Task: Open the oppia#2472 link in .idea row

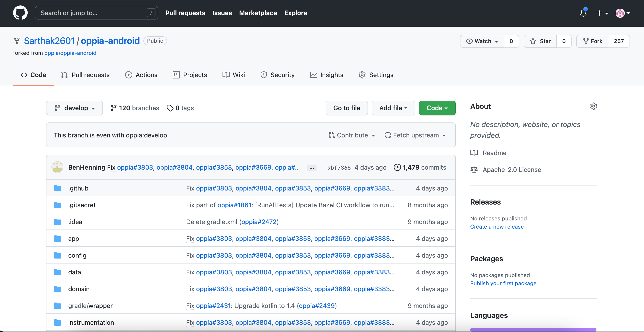Action: click(x=259, y=222)
